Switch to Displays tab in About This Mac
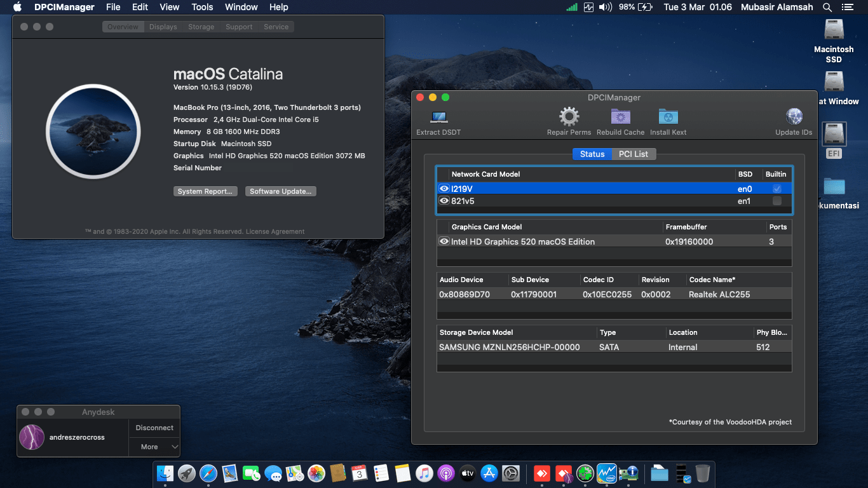Screen dimensions: 868x488 163,27
